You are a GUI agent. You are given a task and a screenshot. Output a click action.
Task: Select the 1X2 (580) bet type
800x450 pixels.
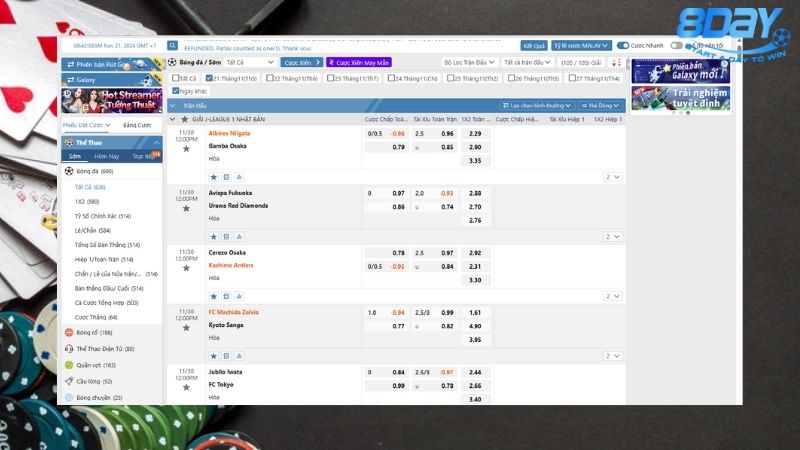[87, 202]
